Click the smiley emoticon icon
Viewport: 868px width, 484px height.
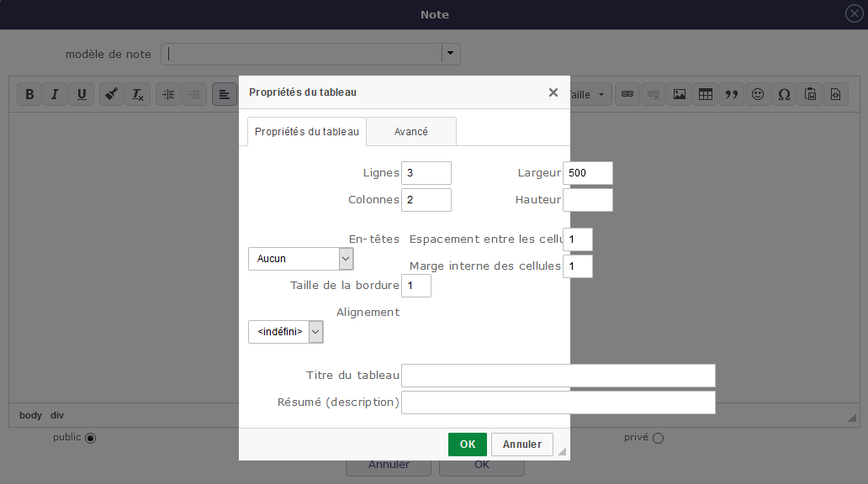point(758,94)
